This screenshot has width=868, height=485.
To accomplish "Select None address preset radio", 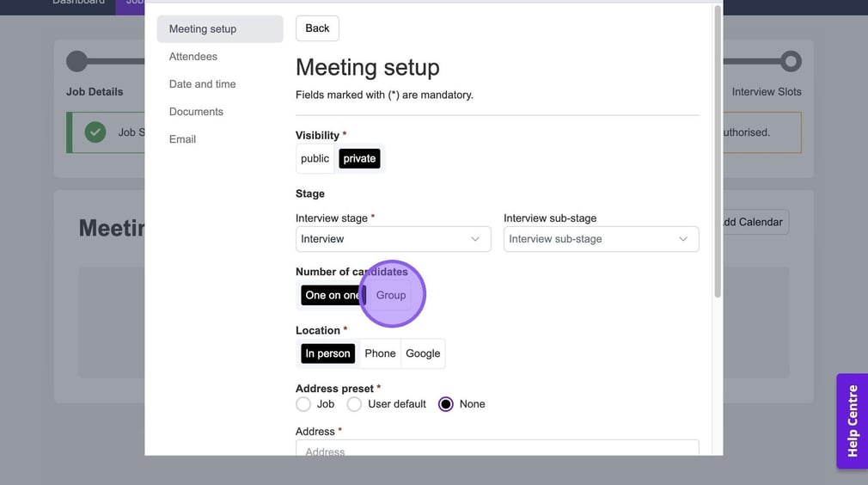I will [445, 404].
